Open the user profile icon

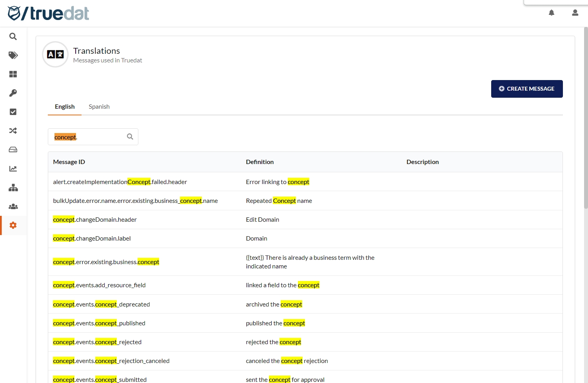(575, 13)
